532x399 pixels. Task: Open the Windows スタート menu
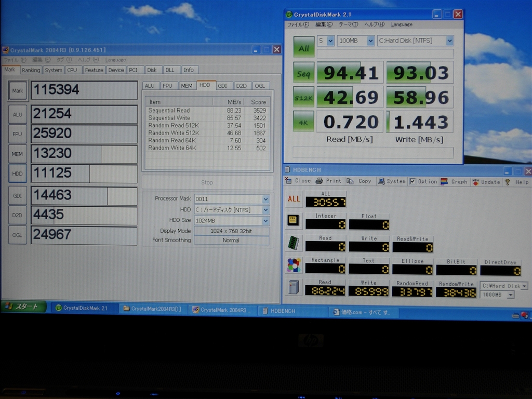pos(24,307)
